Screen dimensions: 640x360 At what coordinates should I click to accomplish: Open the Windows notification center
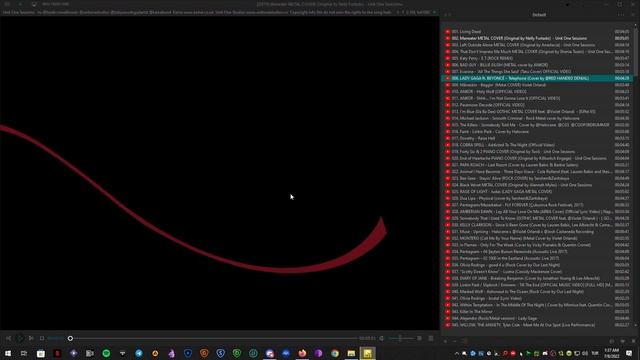[x=629, y=353]
